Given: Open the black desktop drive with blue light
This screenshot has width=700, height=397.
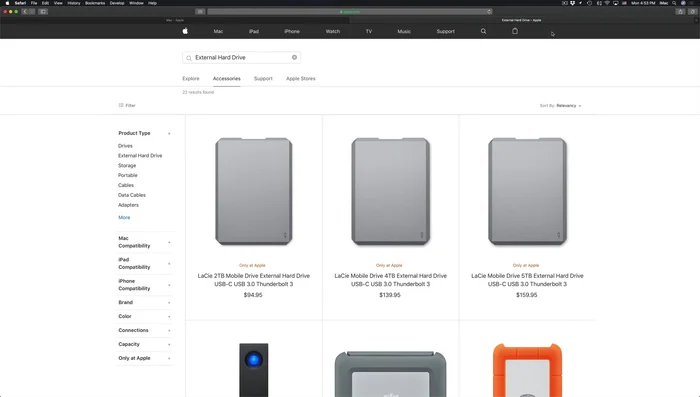Looking at the screenshot, I should [x=254, y=370].
